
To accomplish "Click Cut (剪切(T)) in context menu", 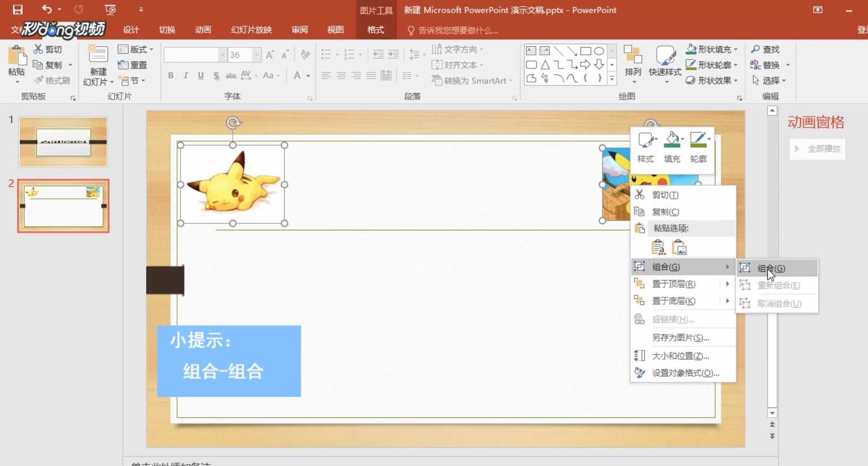I will pyautogui.click(x=683, y=195).
